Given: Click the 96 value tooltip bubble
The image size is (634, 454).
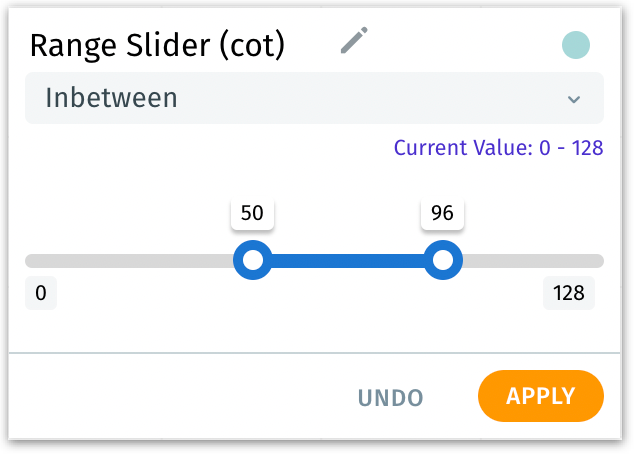Looking at the screenshot, I should click(x=442, y=213).
